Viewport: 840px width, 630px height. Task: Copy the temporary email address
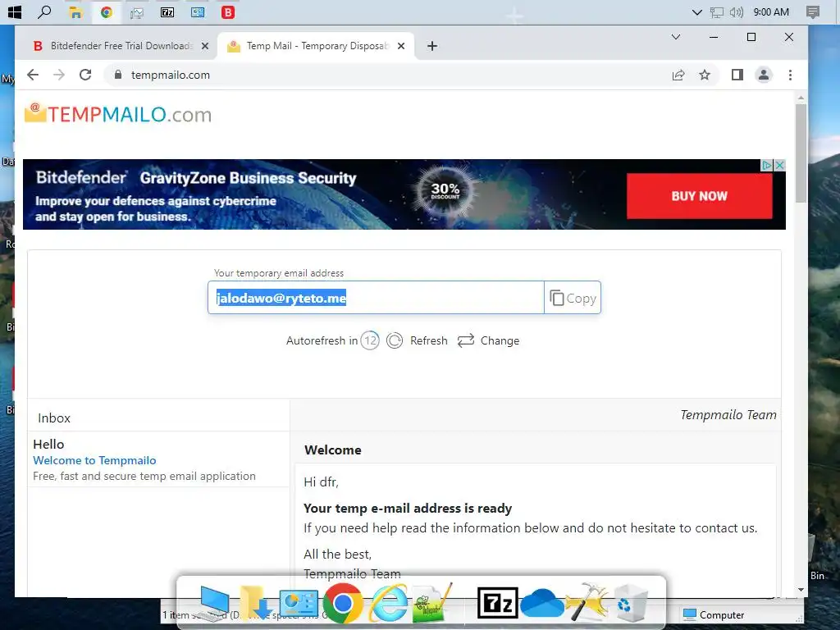pos(573,298)
